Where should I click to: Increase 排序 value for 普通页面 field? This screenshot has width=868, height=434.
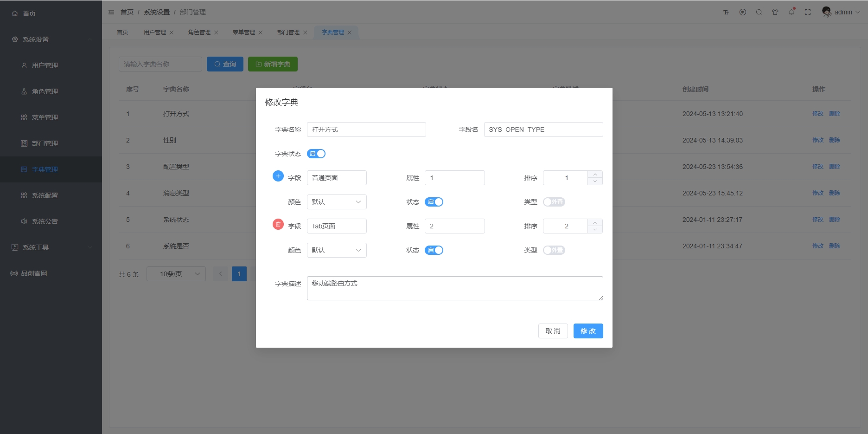(595, 175)
